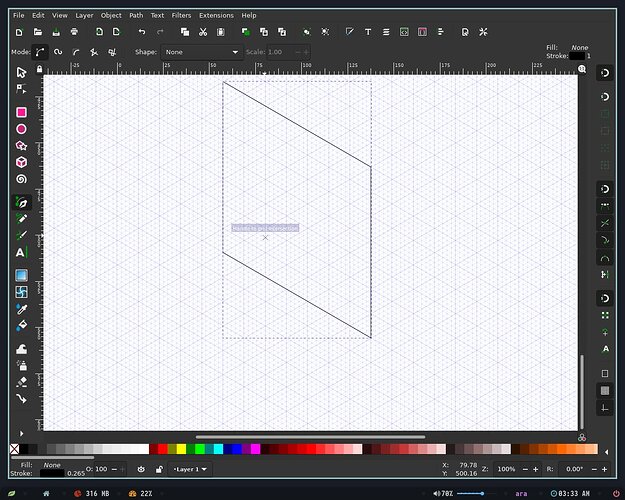Click the zoom plus button
Image resolution: width=625 pixels, height=500 pixels.
535,469
